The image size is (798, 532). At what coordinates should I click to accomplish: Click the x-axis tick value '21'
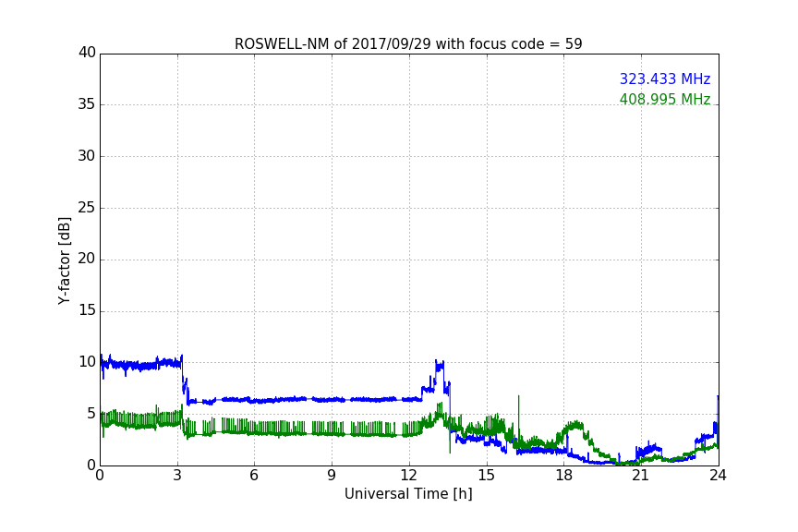(641, 476)
